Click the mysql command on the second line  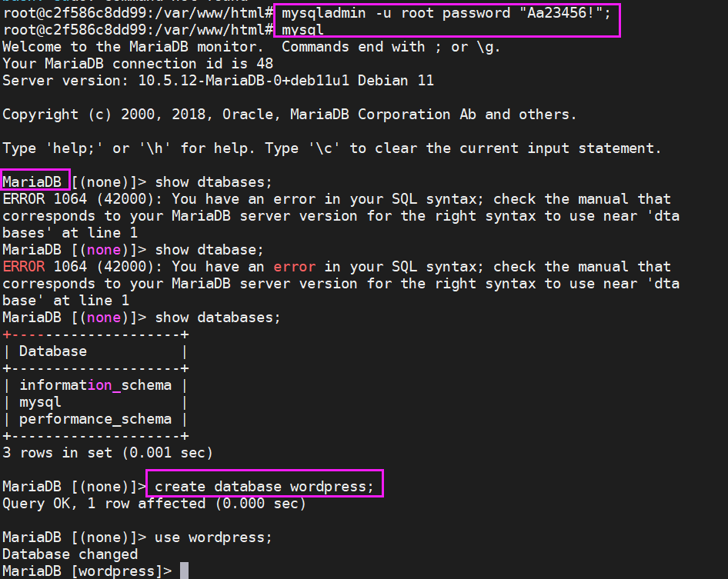point(302,30)
